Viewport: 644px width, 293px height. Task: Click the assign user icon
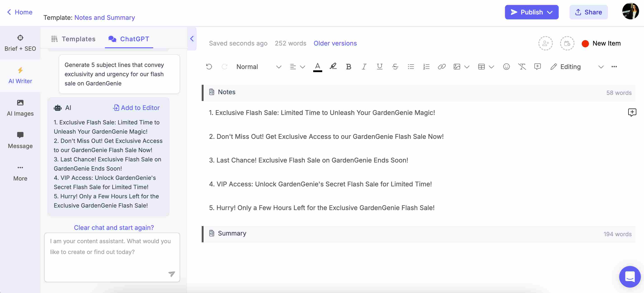click(x=545, y=43)
